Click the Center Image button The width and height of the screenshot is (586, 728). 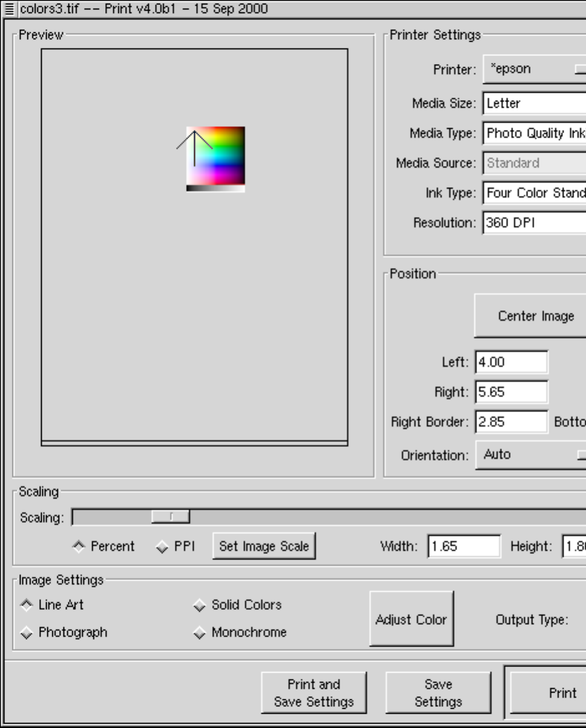[x=530, y=316]
